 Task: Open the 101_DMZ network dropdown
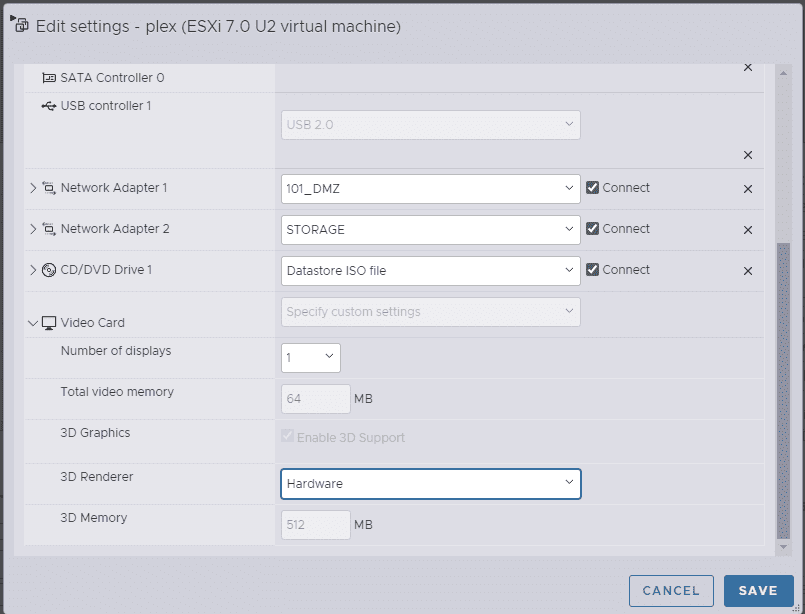coord(430,189)
